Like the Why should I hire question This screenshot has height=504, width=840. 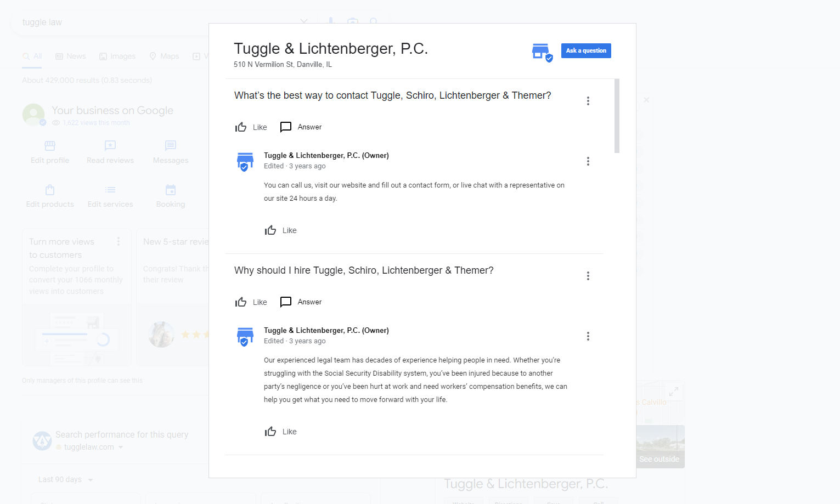(251, 302)
